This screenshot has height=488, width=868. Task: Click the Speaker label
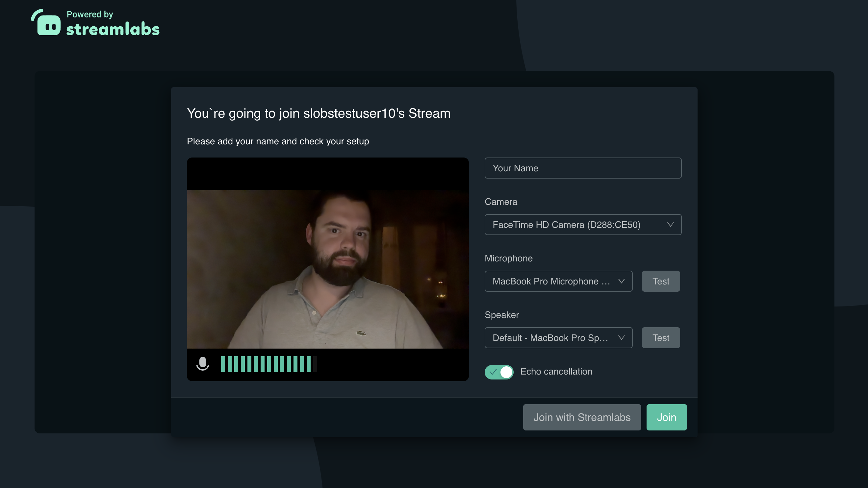coord(501,315)
